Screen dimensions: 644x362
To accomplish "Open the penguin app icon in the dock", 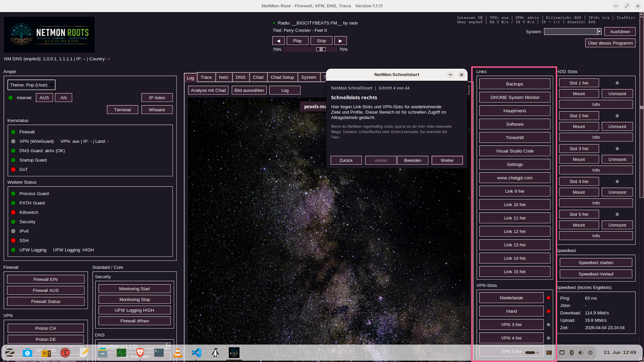I will point(215,353).
